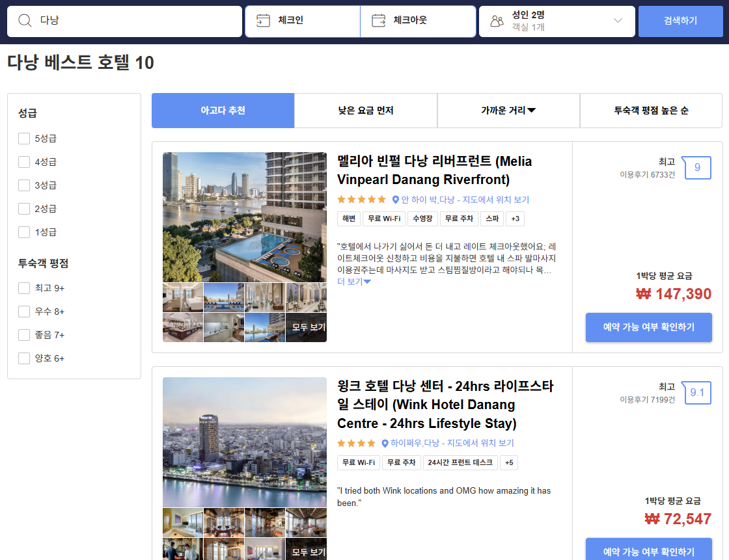Check the 2성급 star filter
Screen dimensions: 729x560
point(24,209)
